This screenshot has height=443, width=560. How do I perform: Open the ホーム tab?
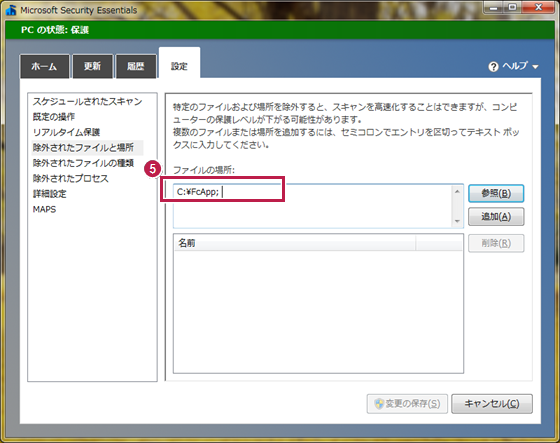click(x=45, y=66)
